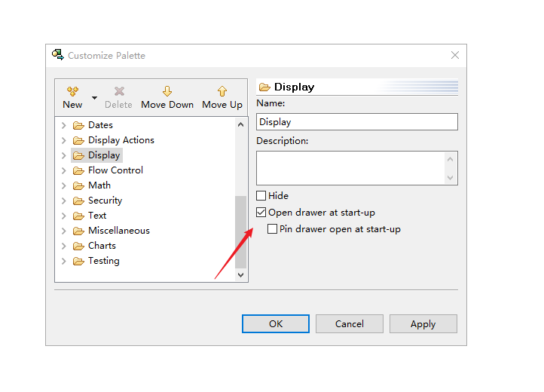Image resolution: width=544 pixels, height=392 pixels.
Task: Click the Move Up arrow icon
Action: point(222,91)
